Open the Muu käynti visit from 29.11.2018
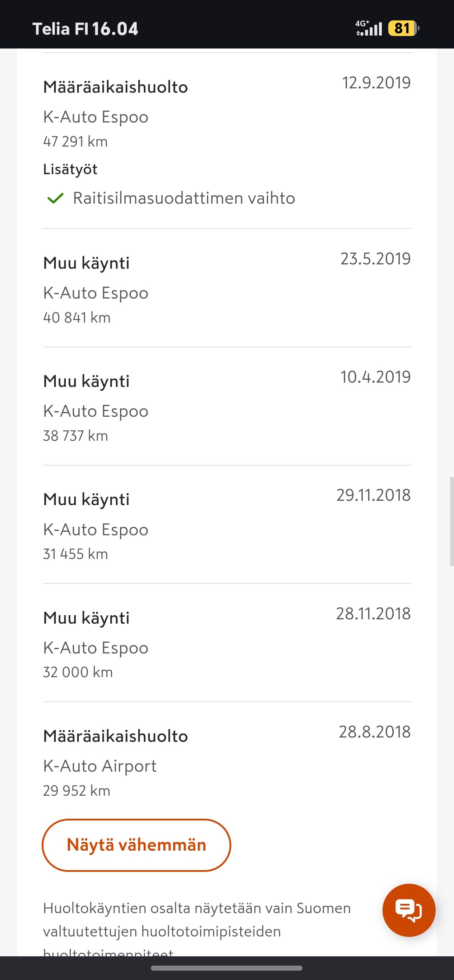The height and width of the screenshot is (980, 454). click(227, 524)
